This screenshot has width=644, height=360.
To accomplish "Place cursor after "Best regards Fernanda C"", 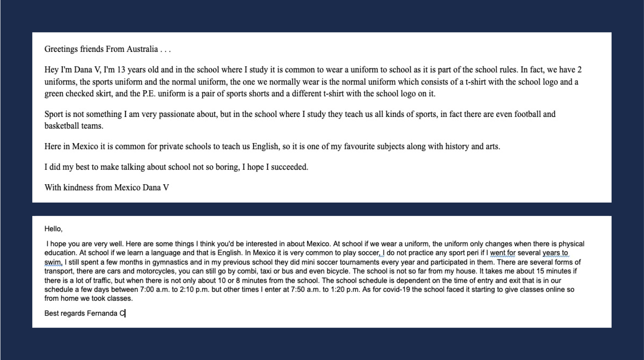I will 125,313.
